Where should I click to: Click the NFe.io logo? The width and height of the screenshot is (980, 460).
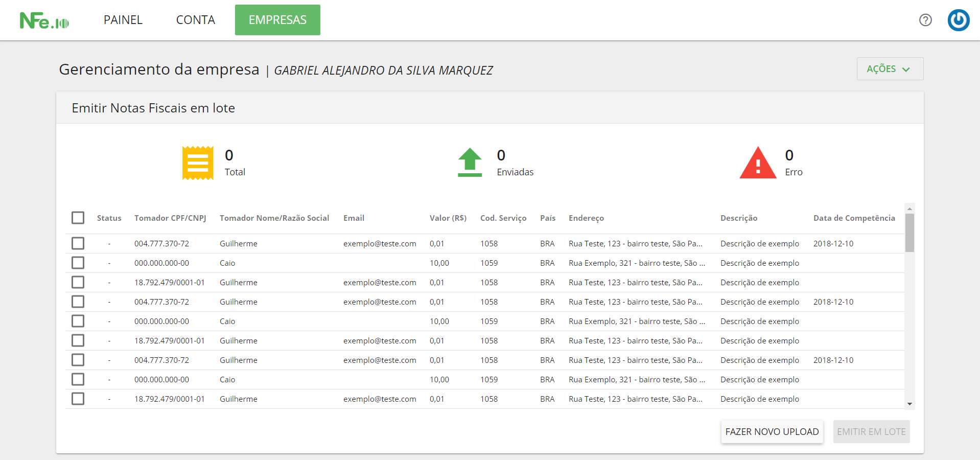[x=44, y=20]
